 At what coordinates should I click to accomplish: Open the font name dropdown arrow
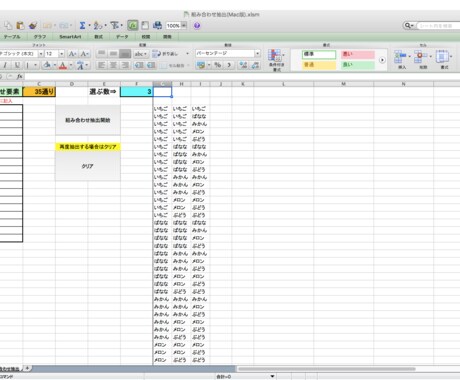40,54
